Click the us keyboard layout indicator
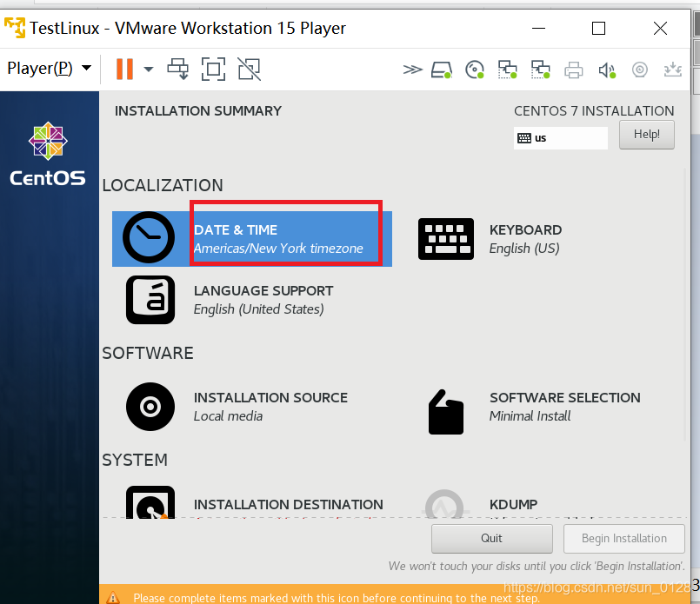The image size is (700, 604). (560, 138)
